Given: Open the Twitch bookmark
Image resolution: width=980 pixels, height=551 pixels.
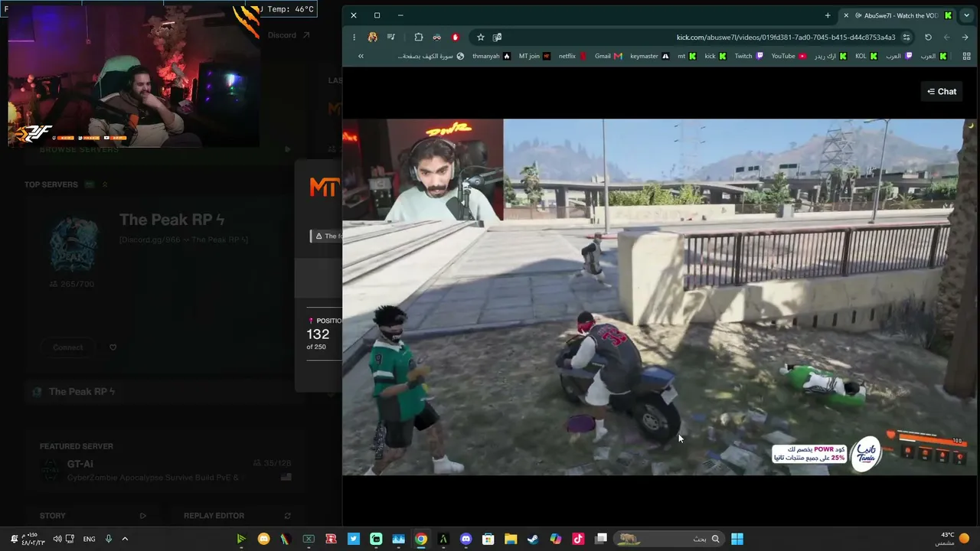Looking at the screenshot, I should [x=749, y=56].
